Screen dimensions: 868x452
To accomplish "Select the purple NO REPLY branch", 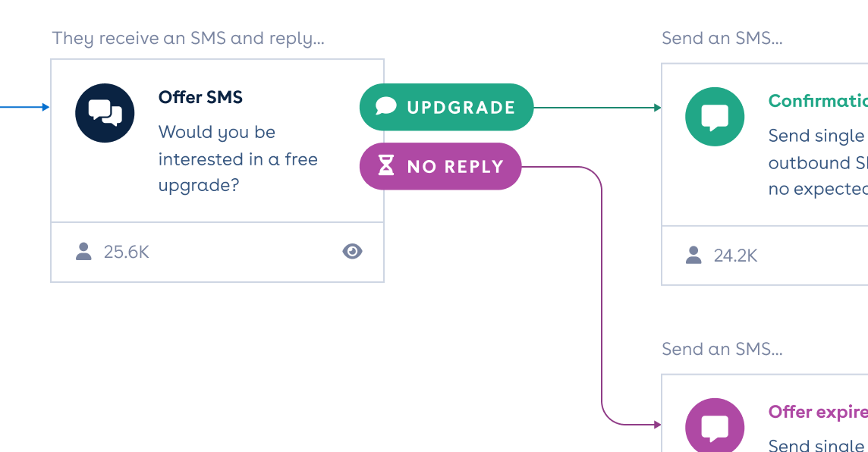I will point(441,166).
